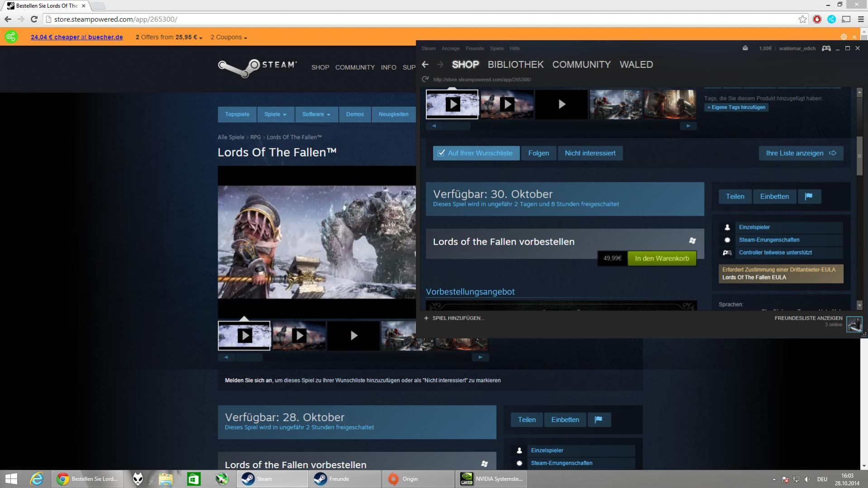Play the first video thumbnail in Steam client
The image size is (868, 488).
pos(452,104)
